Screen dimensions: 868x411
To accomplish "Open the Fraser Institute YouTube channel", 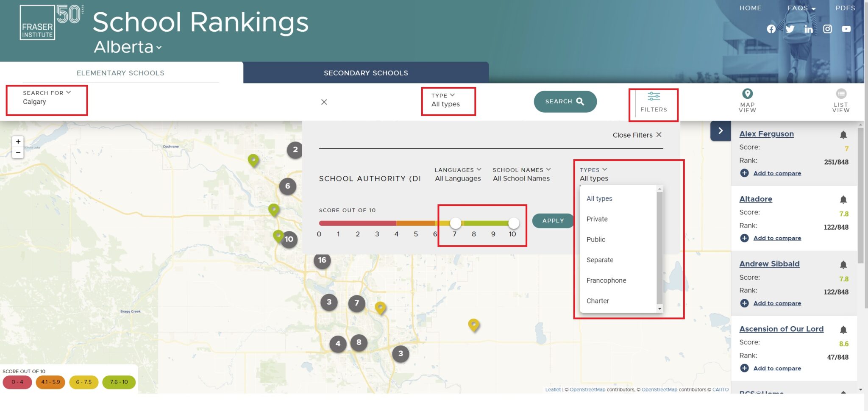I will [x=846, y=29].
